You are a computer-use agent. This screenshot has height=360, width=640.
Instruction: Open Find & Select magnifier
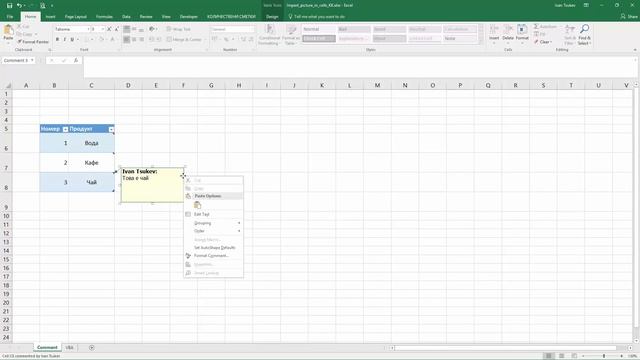[x=584, y=34]
